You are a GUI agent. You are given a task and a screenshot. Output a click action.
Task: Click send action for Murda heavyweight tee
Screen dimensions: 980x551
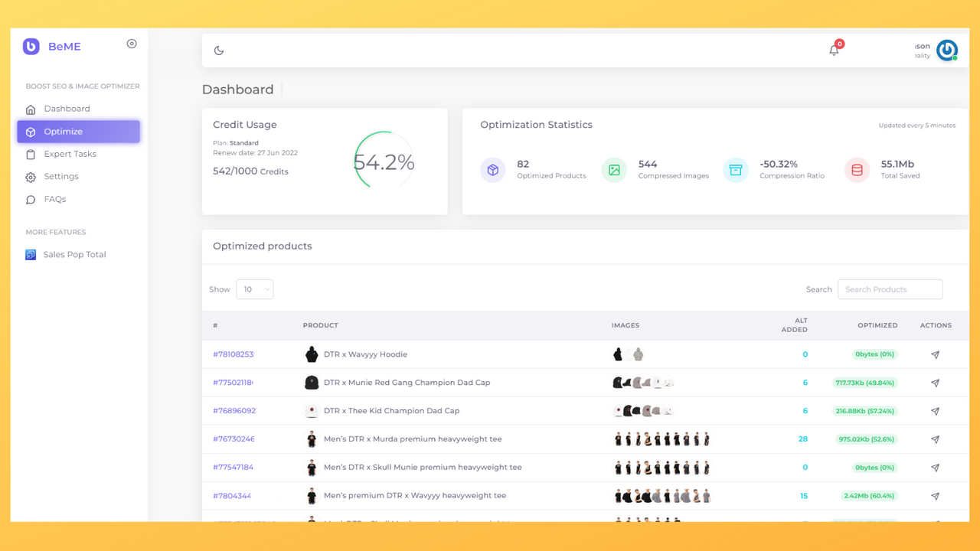point(935,440)
